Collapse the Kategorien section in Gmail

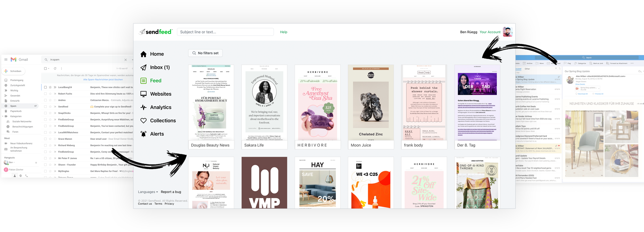pyautogui.click(x=3, y=116)
